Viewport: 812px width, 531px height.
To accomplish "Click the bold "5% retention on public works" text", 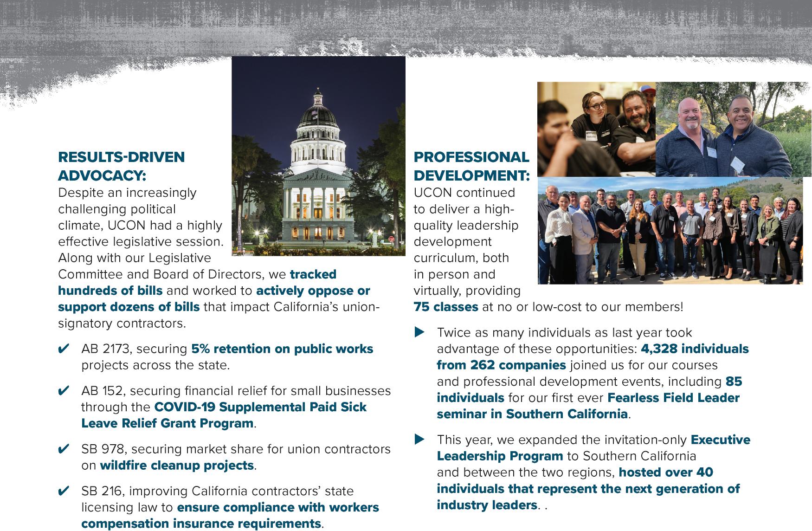I will [x=282, y=349].
